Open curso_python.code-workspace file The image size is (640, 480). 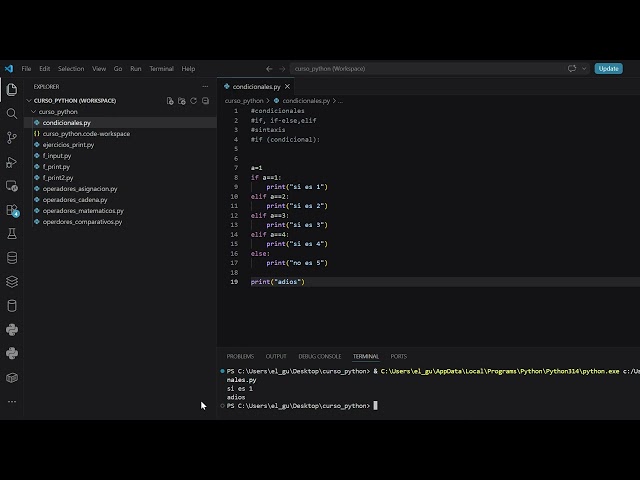coord(120,134)
